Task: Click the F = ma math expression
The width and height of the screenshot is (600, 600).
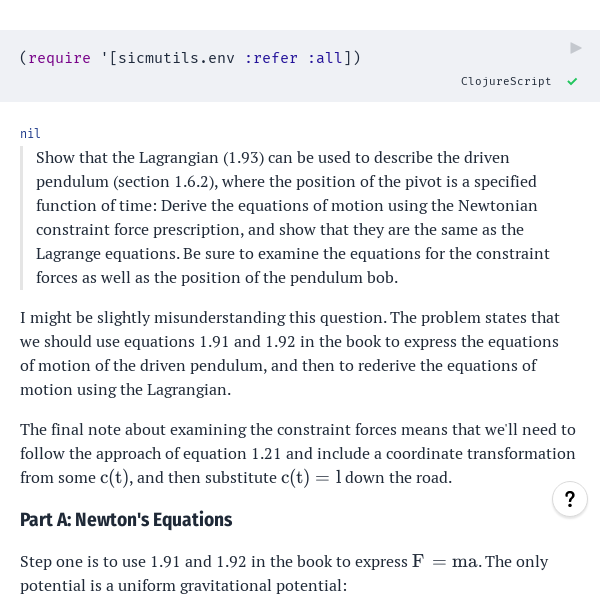Action: [x=444, y=562]
